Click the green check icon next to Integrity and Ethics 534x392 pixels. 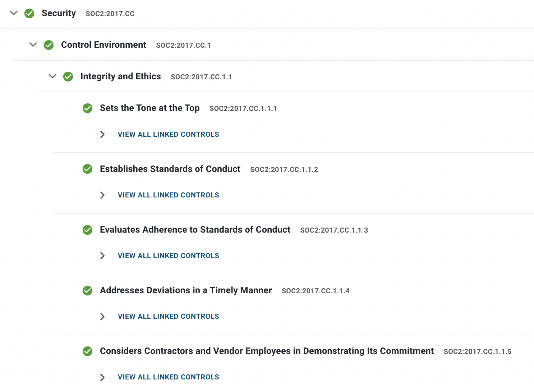pos(68,77)
